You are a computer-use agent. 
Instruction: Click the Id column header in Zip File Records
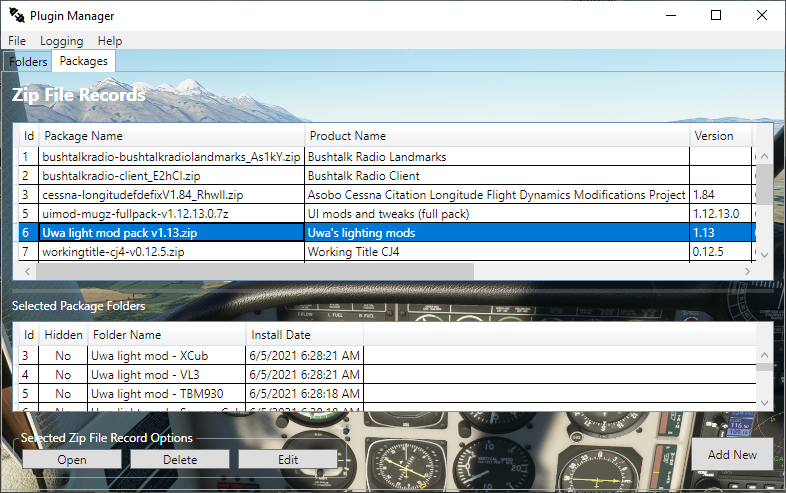click(29, 136)
